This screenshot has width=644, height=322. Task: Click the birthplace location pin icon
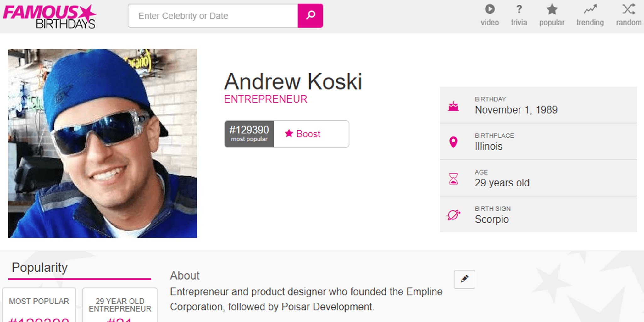[453, 142]
